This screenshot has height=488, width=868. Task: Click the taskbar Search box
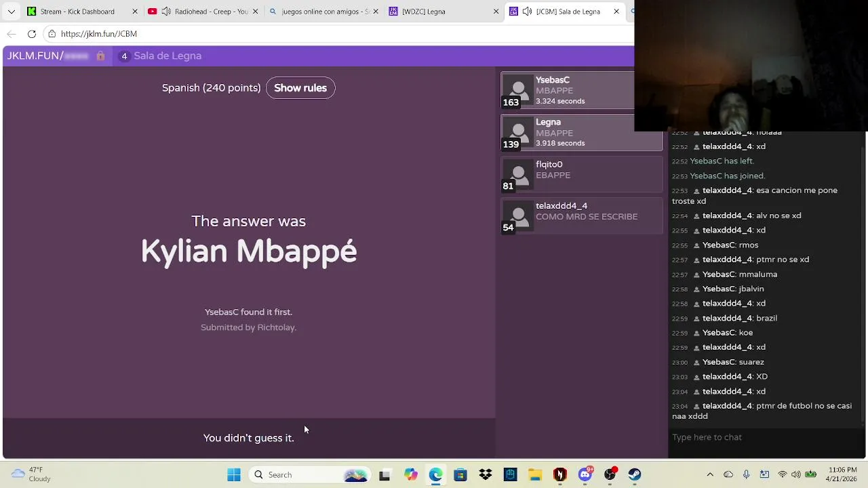point(311,475)
